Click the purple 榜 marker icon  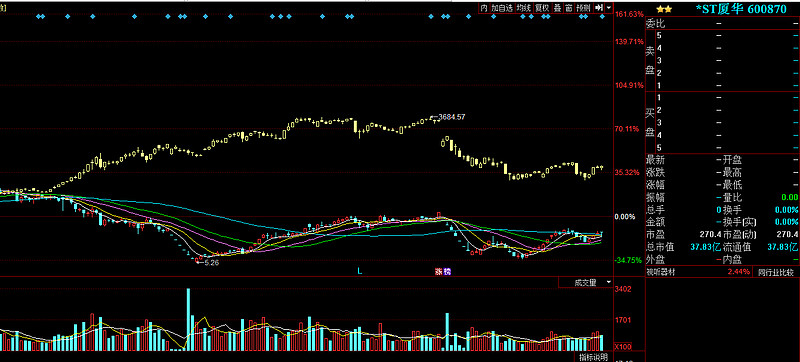pos(447,272)
